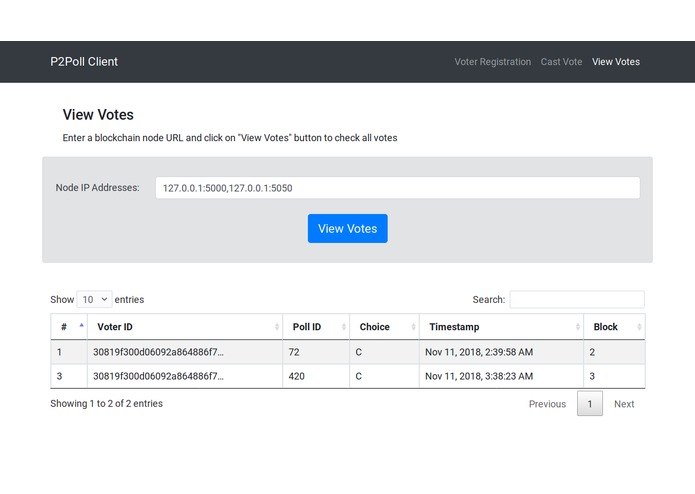Click the blue View Votes button
The width and height of the screenshot is (695, 494).
tap(348, 229)
